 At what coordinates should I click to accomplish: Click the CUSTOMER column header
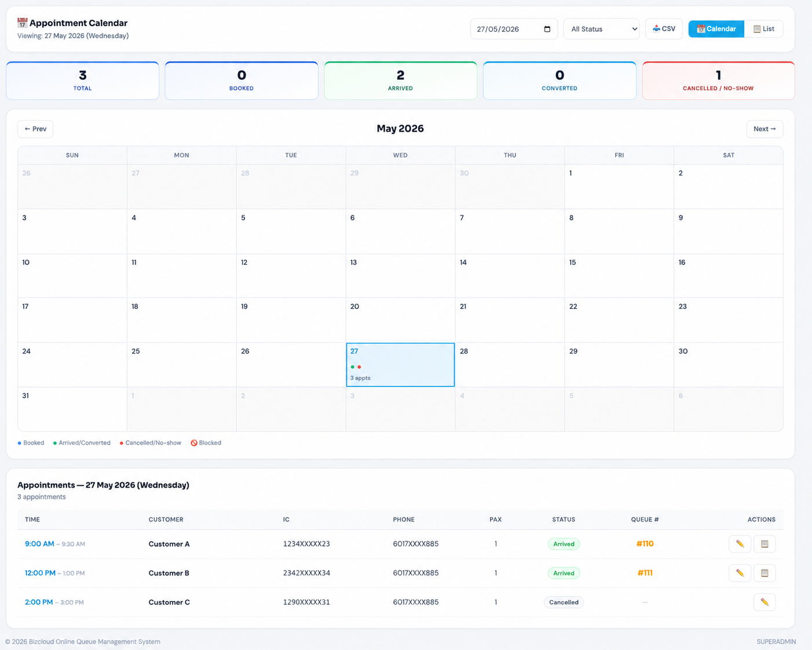(166, 520)
